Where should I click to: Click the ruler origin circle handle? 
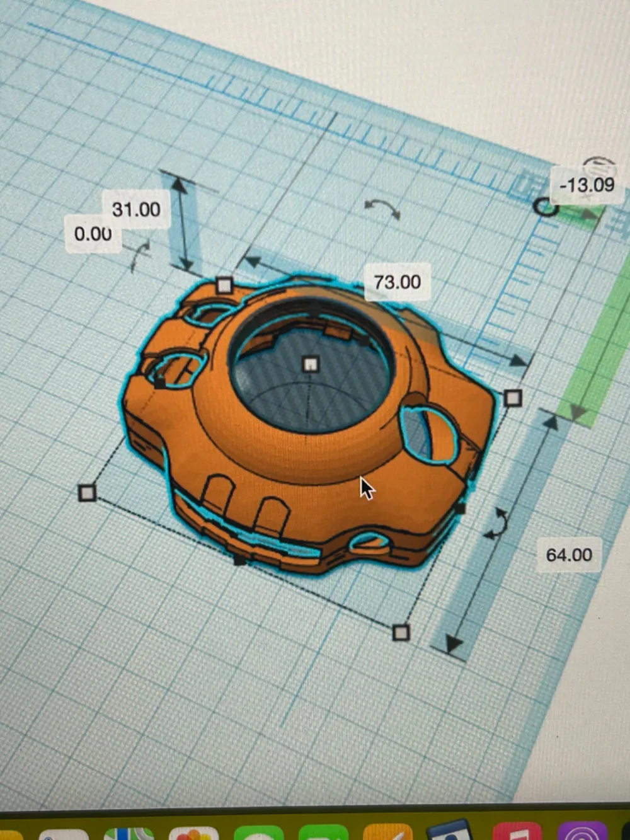(x=545, y=206)
